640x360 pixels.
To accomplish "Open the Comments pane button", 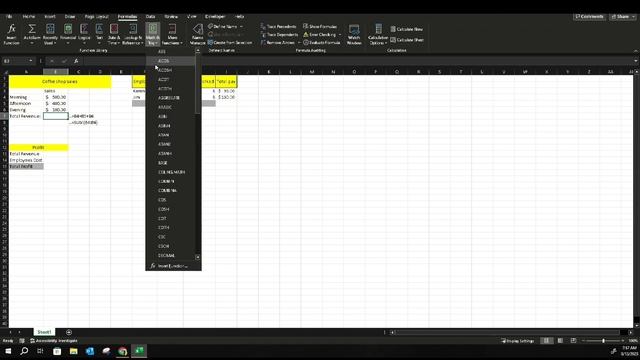I will point(589,17).
